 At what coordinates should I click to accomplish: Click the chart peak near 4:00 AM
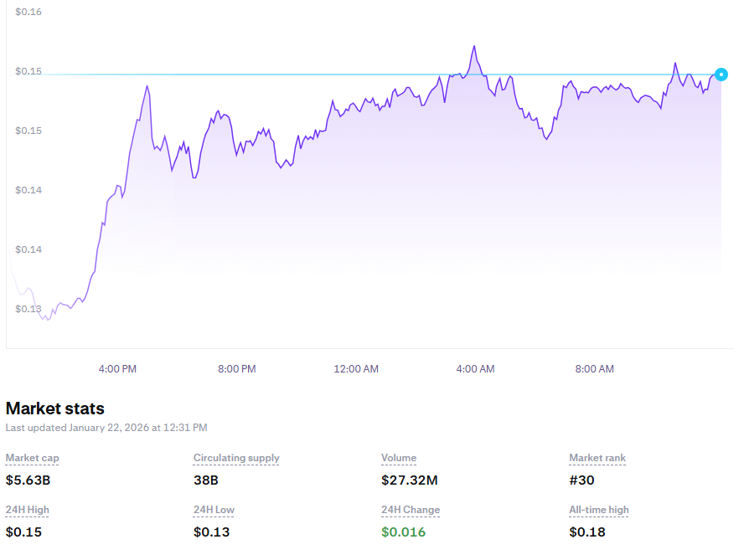(x=475, y=46)
